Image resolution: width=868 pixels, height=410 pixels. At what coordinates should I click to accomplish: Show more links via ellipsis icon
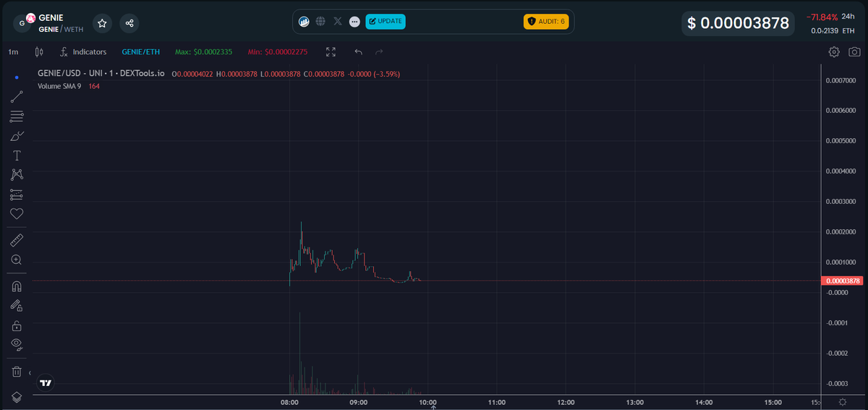pyautogui.click(x=354, y=22)
